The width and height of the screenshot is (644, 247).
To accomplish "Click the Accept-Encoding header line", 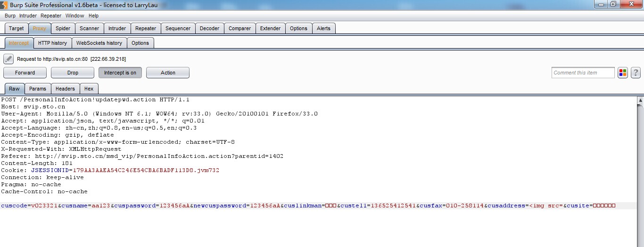I will pyautogui.click(x=58, y=135).
